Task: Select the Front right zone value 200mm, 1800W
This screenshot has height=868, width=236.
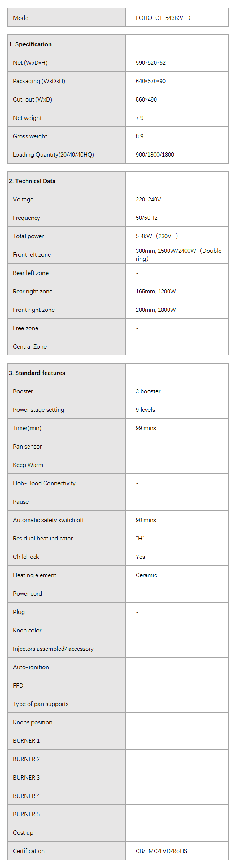Action: (156, 310)
